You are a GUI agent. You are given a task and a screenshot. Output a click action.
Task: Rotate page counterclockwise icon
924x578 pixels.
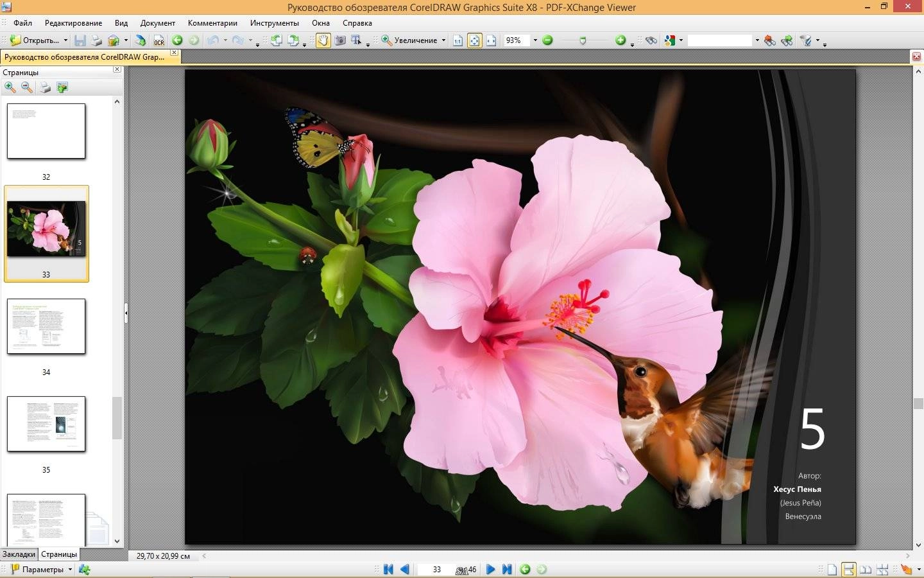click(x=277, y=40)
